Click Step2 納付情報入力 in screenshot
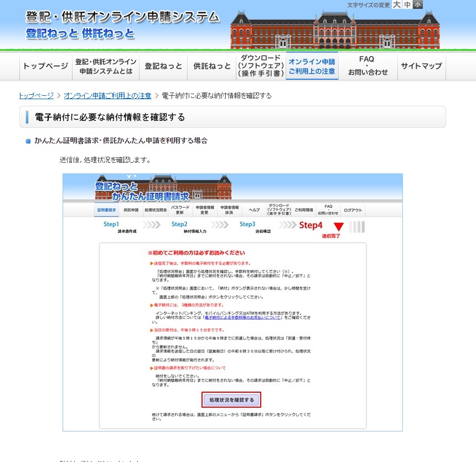The image size is (476, 462). (x=189, y=228)
